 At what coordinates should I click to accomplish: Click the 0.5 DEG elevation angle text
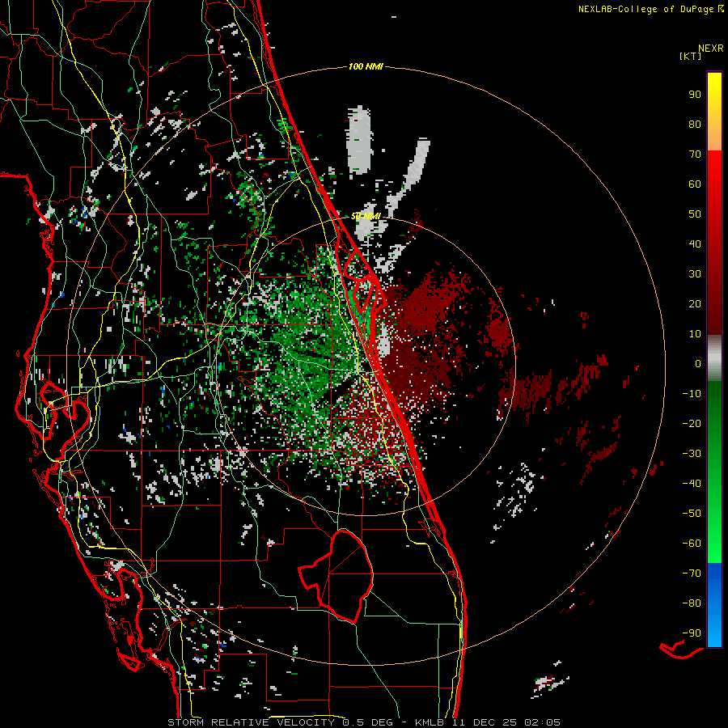[x=368, y=722]
